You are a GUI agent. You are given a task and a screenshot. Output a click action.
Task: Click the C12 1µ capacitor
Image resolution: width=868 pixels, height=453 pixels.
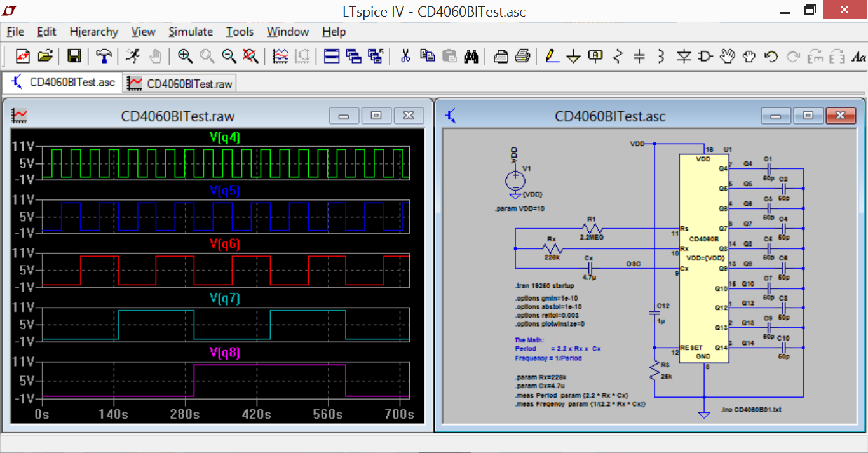656,313
